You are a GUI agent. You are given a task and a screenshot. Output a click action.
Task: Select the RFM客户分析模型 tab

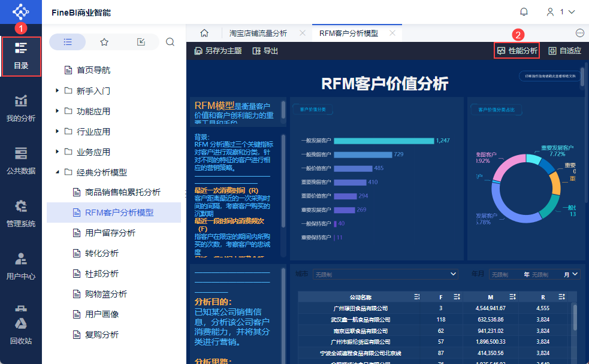click(349, 34)
